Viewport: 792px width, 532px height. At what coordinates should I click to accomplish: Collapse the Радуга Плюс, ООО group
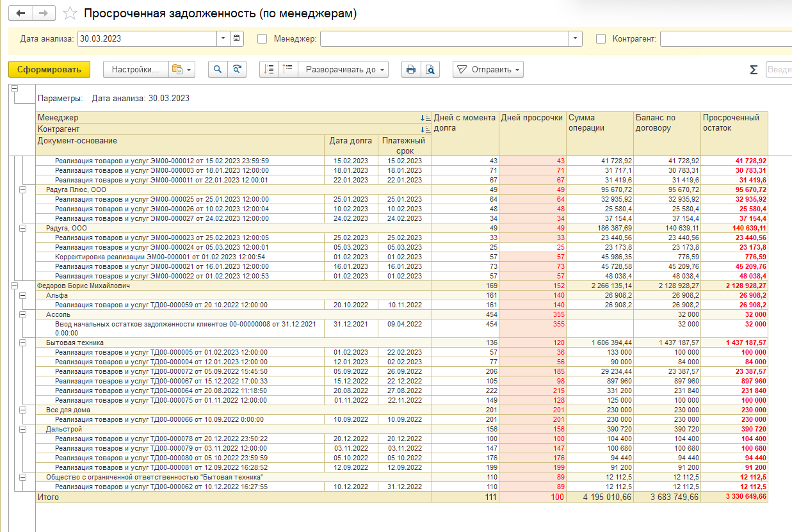24,189
